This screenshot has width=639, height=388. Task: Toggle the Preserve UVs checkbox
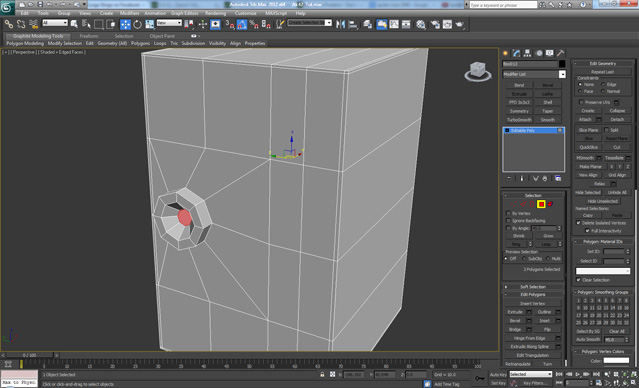pyautogui.click(x=582, y=102)
